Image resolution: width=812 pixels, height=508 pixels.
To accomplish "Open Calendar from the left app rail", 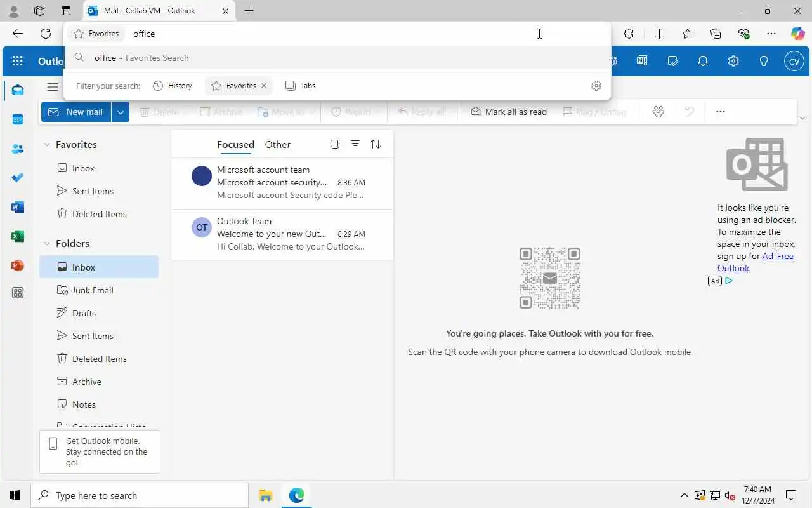I will [x=18, y=119].
